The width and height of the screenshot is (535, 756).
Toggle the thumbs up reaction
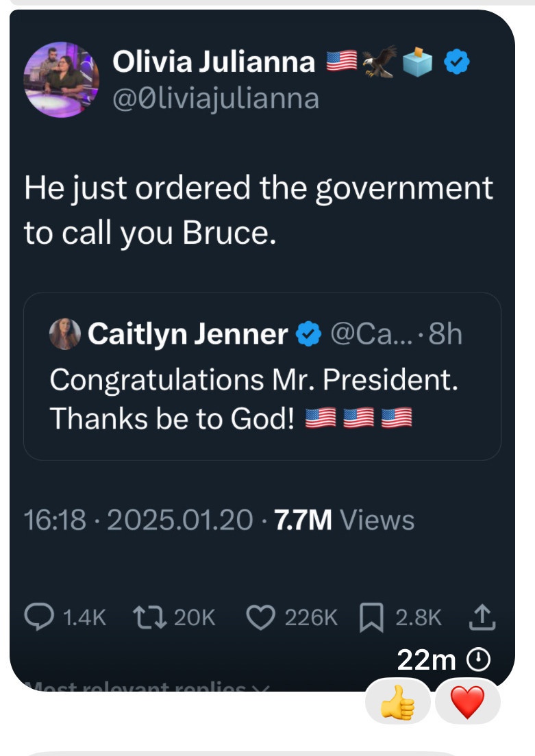click(x=398, y=702)
